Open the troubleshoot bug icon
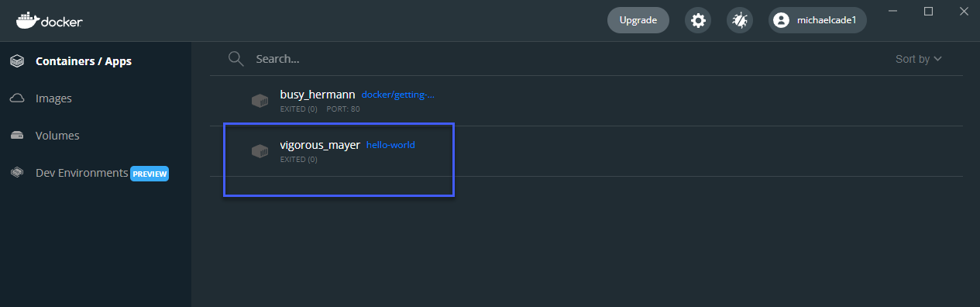The width and height of the screenshot is (980, 307). (x=740, y=20)
